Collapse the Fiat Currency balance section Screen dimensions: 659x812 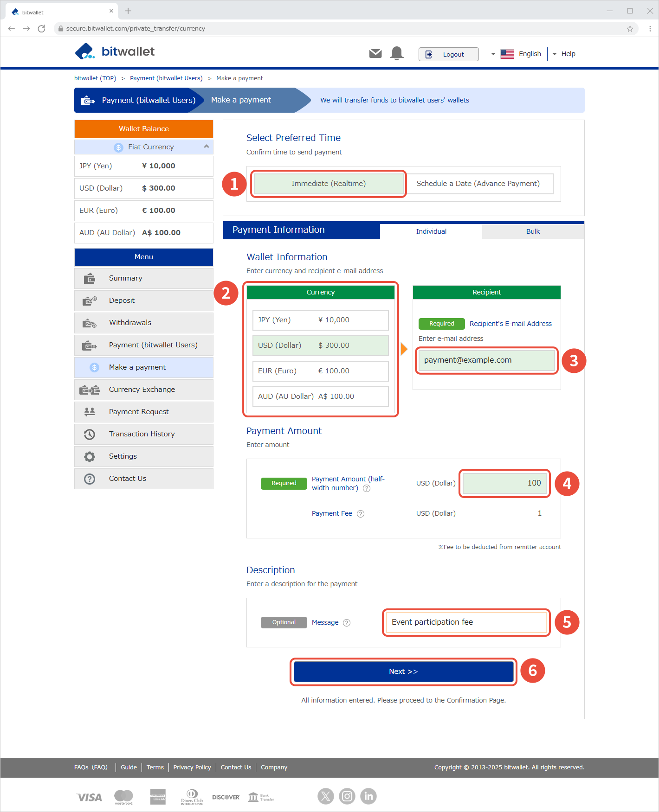144,147
